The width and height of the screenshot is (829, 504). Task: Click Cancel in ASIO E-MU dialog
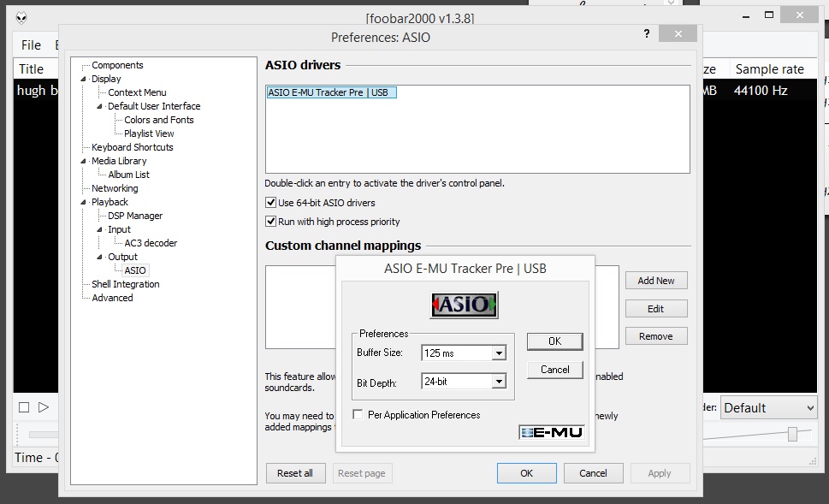point(554,370)
